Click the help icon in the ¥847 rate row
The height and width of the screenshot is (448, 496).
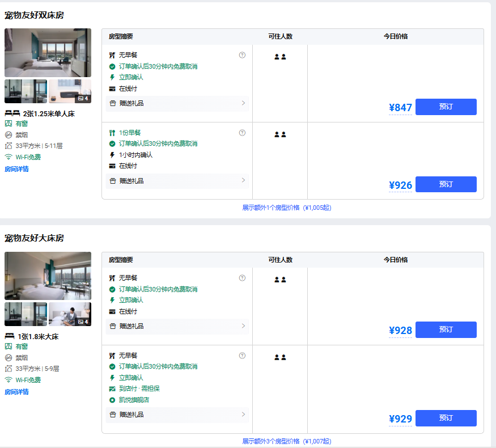click(x=242, y=55)
